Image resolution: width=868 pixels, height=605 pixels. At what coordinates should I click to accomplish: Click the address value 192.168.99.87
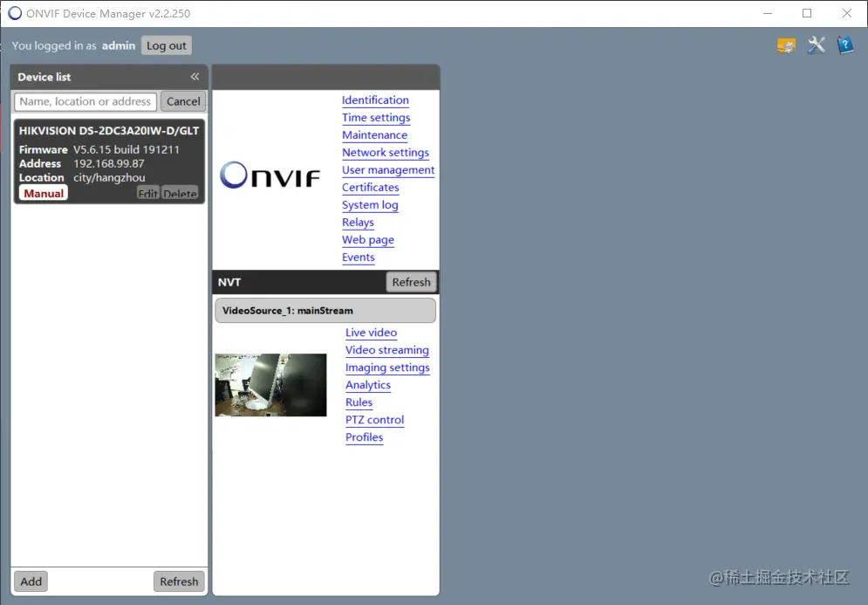tap(108, 163)
